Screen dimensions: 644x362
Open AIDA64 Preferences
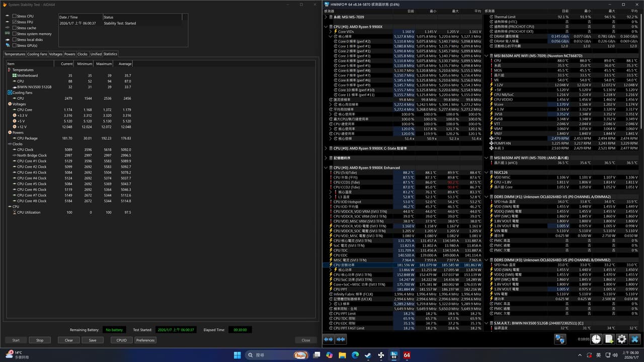(145, 340)
